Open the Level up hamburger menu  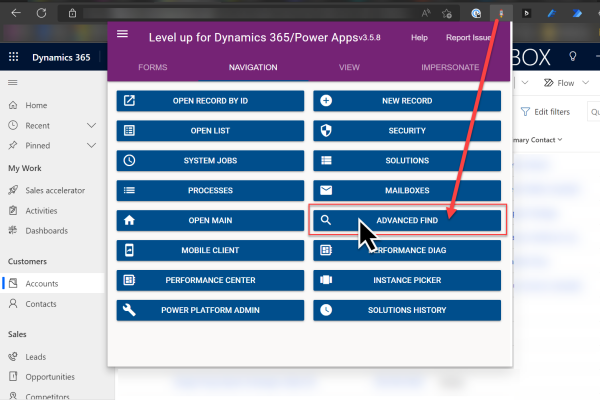pos(123,34)
